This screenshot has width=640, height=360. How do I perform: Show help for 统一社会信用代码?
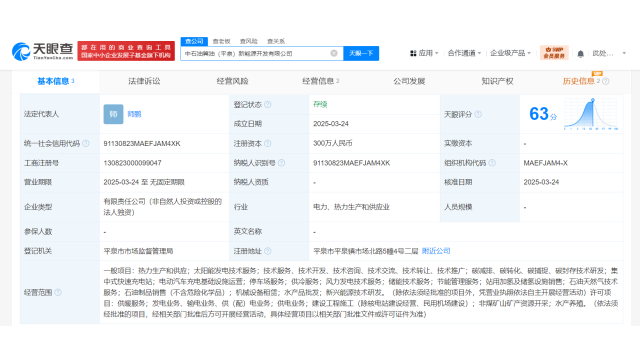point(86,143)
